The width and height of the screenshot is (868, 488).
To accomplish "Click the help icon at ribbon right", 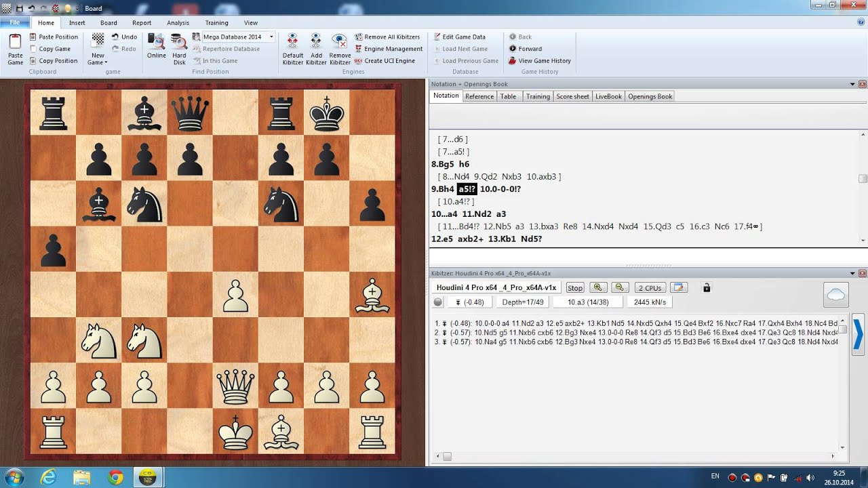I will click(861, 22).
